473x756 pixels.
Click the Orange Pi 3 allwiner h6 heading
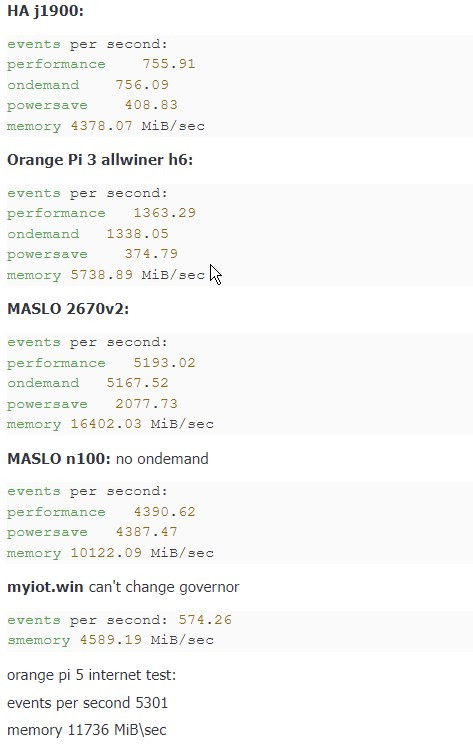(100, 160)
